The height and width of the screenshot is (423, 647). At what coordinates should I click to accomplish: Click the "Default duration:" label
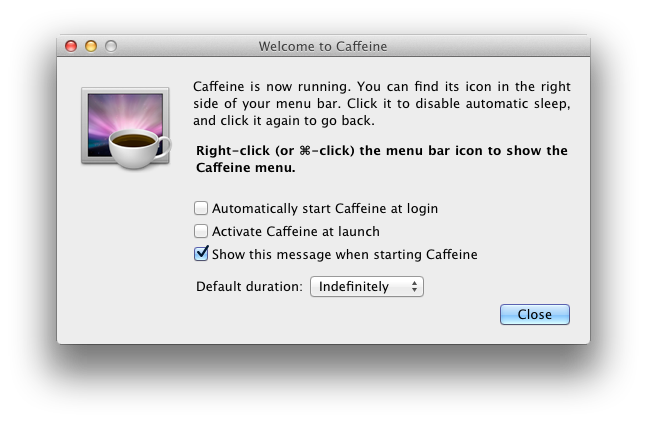[249, 286]
